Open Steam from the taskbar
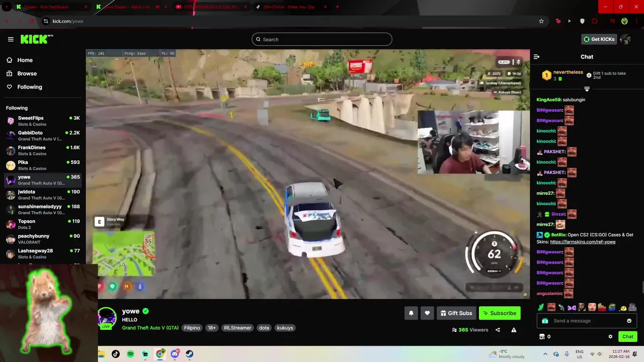 pos(189,354)
